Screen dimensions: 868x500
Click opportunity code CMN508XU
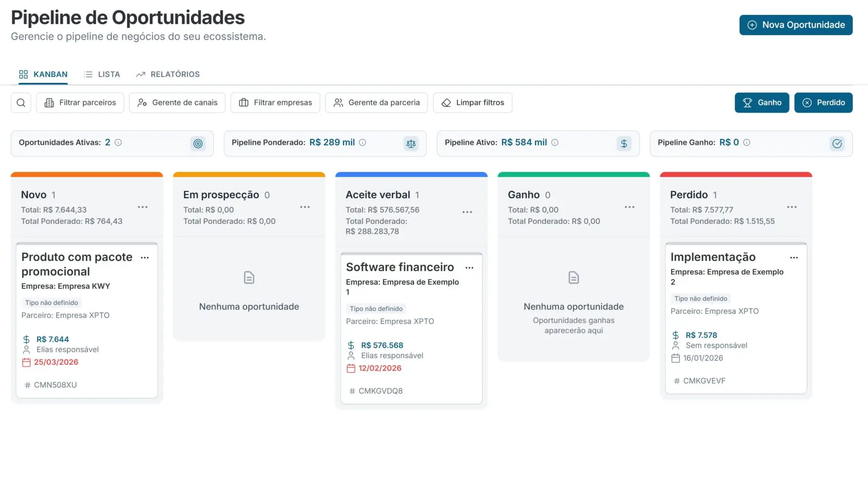click(55, 385)
